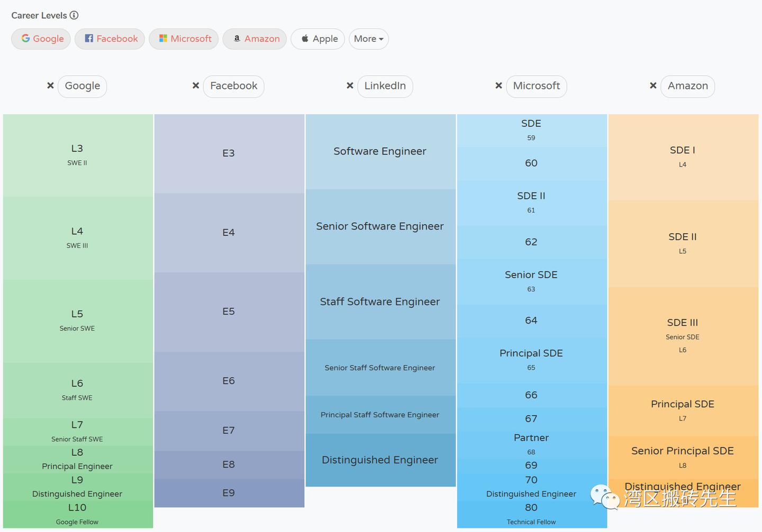Select Facebook E4 level block

tap(229, 233)
